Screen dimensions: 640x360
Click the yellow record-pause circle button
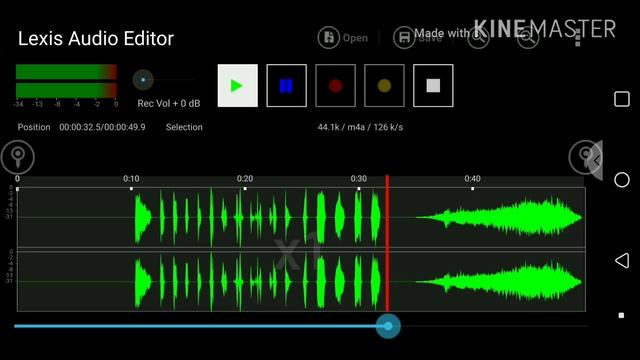[x=384, y=86]
